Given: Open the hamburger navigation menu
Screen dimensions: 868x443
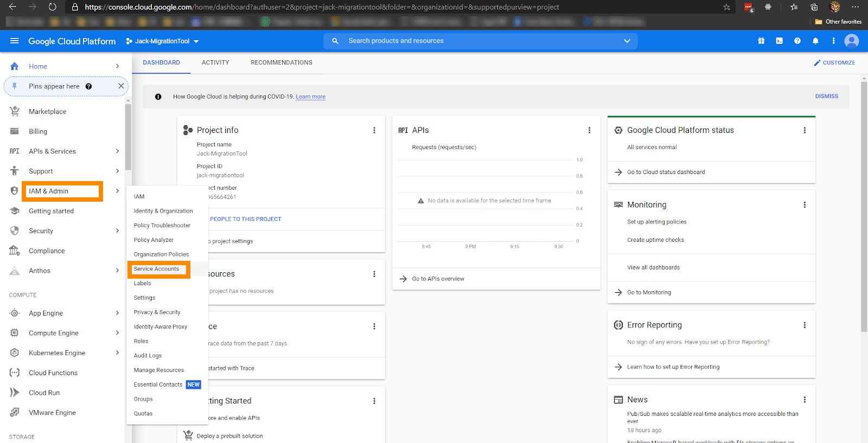Looking at the screenshot, I should pos(15,41).
